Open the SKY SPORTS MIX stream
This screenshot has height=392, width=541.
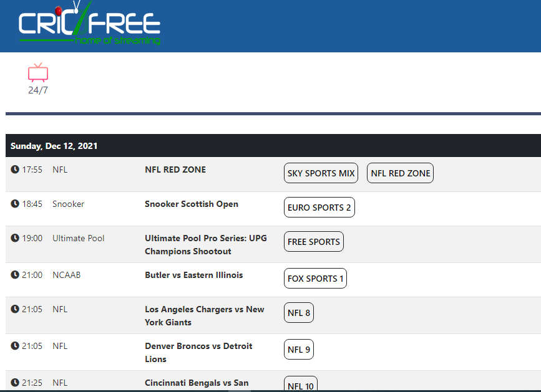(x=321, y=173)
